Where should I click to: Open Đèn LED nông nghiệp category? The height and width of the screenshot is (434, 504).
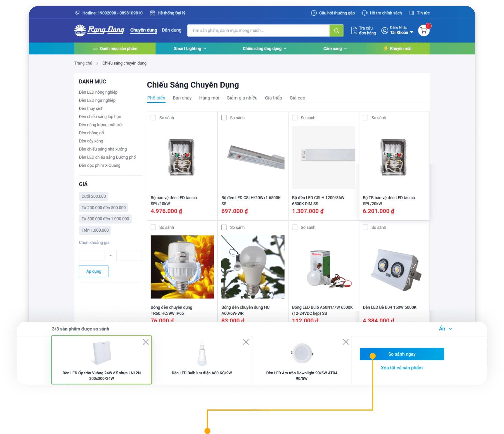click(x=98, y=92)
